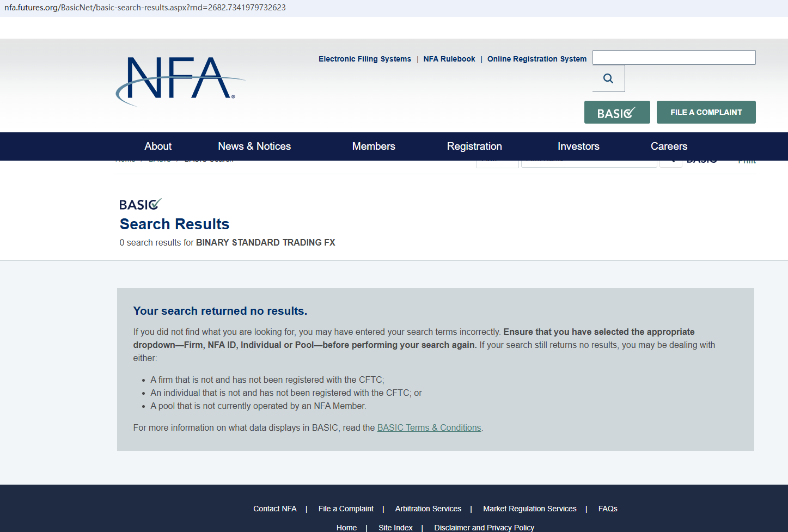Open the Careers menu
This screenshot has height=532, width=788.
(x=669, y=146)
